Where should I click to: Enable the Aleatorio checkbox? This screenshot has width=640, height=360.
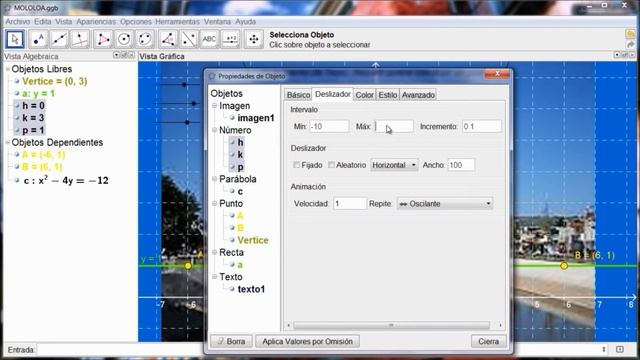coord(331,165)
